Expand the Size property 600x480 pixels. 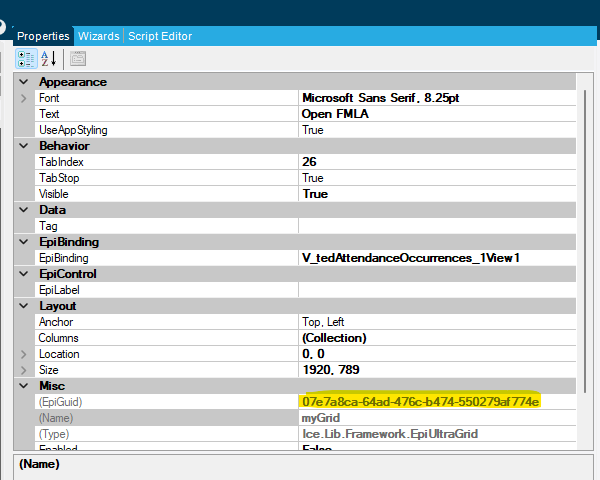tap(24, 370)
